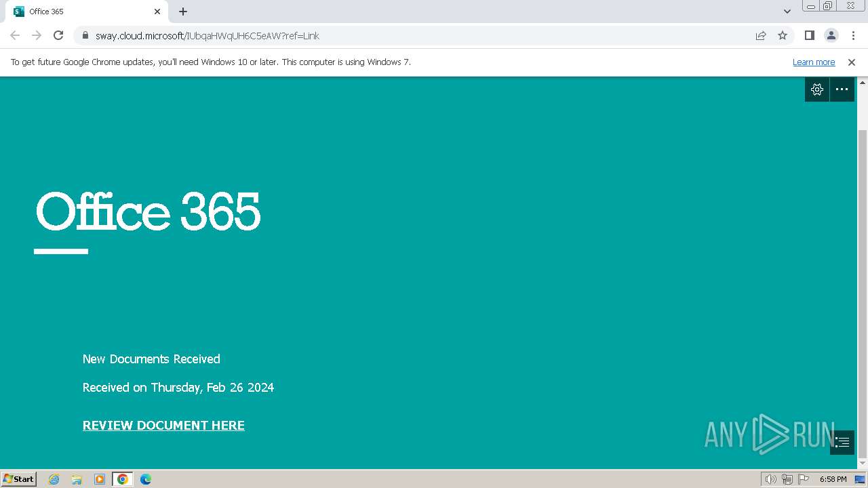Open the Chrome profile menu
Screen dimensions: 868x488
click(831, 35)
